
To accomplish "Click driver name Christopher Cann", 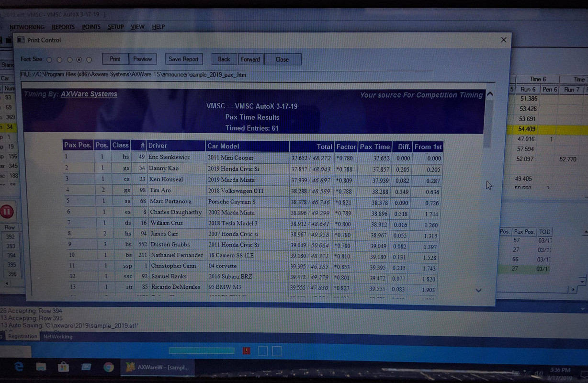I will point(173,265).
